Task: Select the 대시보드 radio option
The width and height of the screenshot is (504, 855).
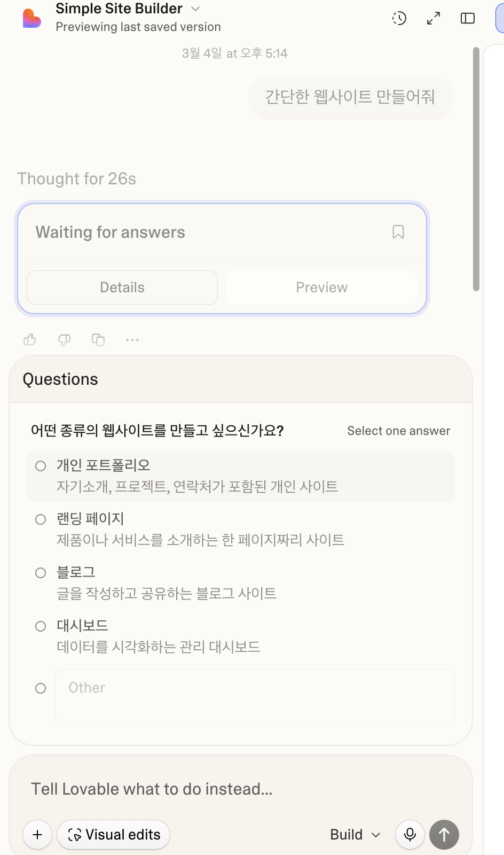Action: pyautogui.click(x=41, y=626)
